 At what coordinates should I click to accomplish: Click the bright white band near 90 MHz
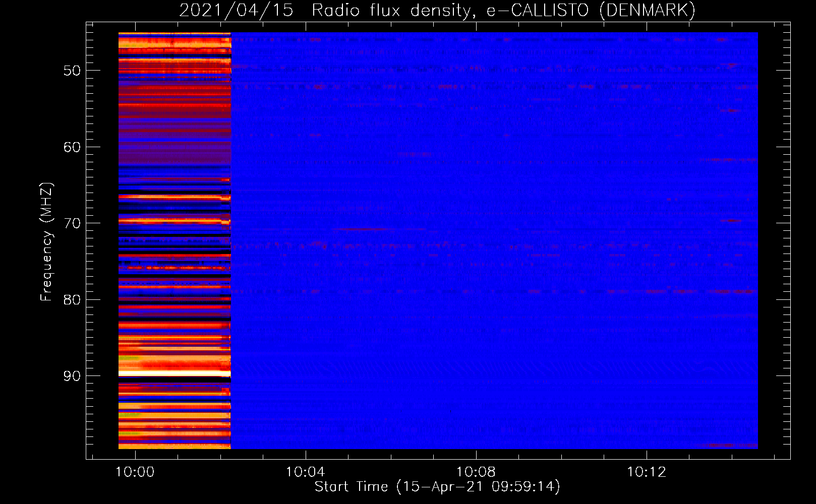(174, 373)
